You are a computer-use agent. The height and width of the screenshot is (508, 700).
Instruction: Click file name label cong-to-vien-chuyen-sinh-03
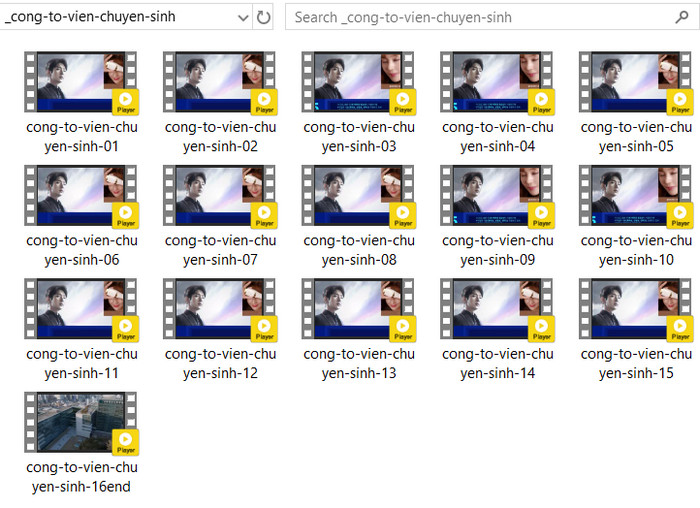point(359,137)
